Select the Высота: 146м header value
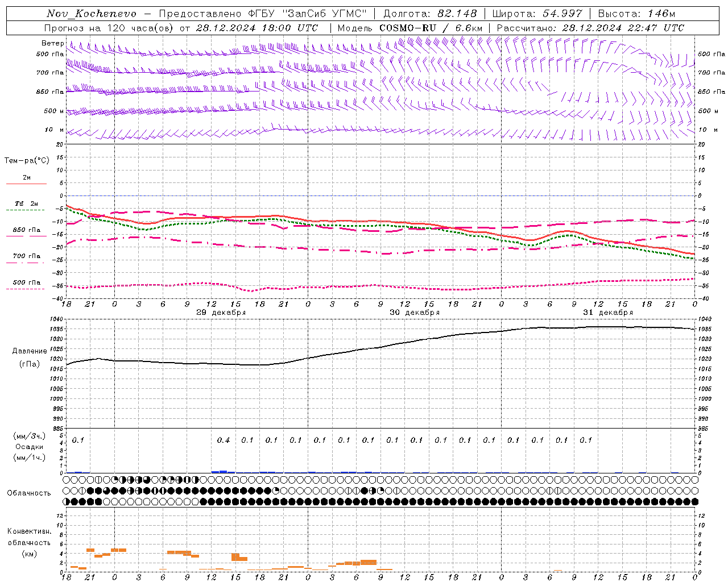 point(636,14)
